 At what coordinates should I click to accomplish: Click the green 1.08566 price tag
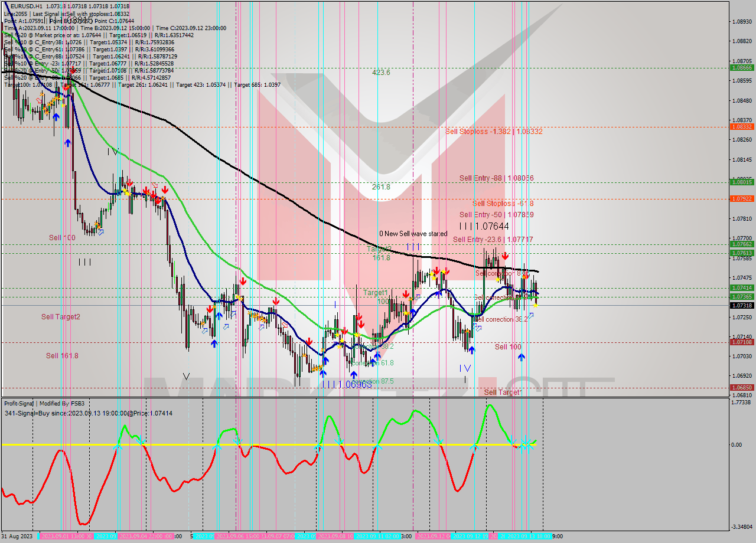pyautogui.click(x=742, y=68)
